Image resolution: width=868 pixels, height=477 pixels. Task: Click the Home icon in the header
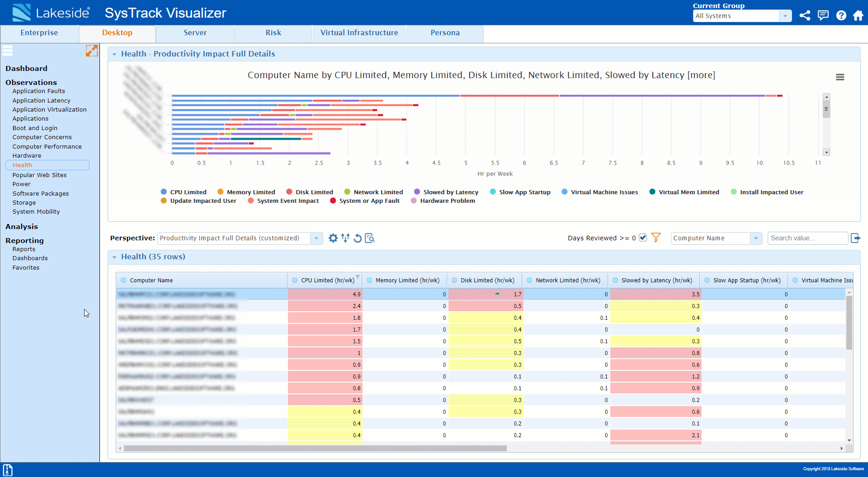859,15
